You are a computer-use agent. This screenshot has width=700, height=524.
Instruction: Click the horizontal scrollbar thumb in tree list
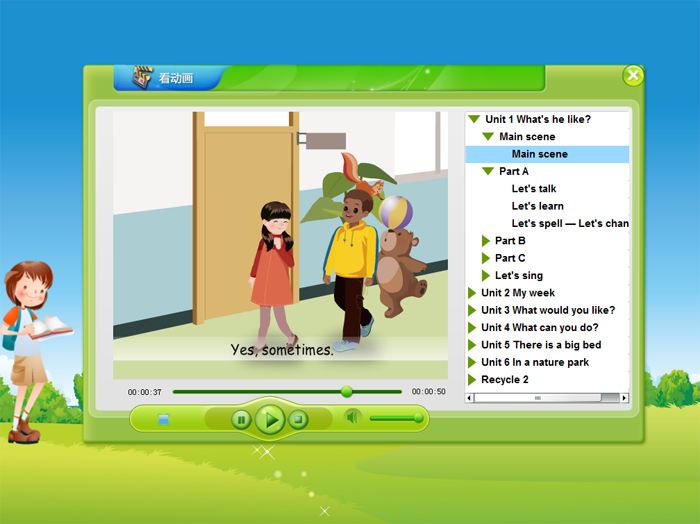click(x=538, y=398)
